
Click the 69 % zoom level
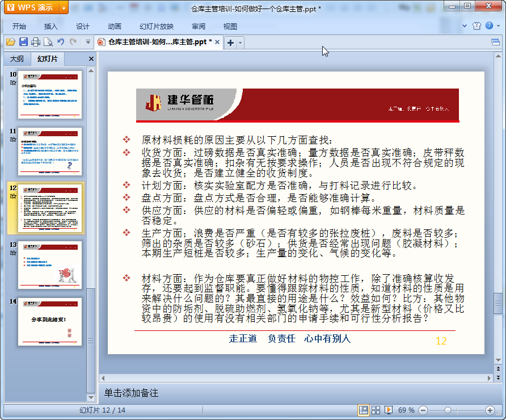click(406, 410)
